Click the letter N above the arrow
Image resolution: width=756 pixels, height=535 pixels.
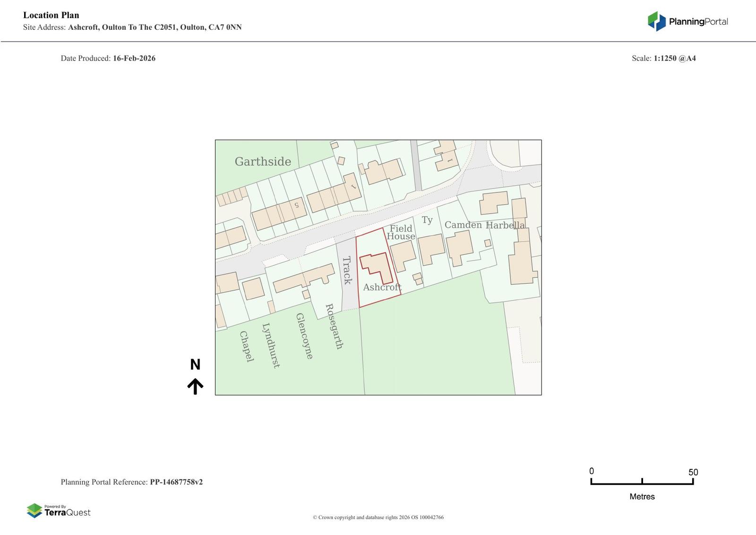coord(195,364)
